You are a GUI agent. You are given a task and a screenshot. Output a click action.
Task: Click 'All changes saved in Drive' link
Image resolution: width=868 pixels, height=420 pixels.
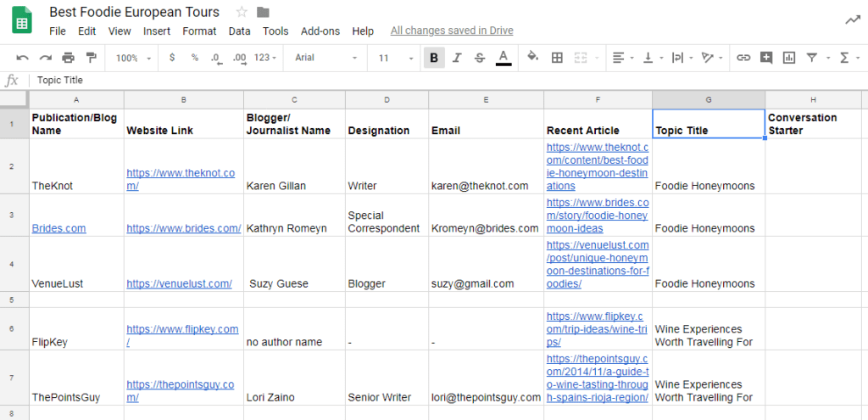point(451,31)
